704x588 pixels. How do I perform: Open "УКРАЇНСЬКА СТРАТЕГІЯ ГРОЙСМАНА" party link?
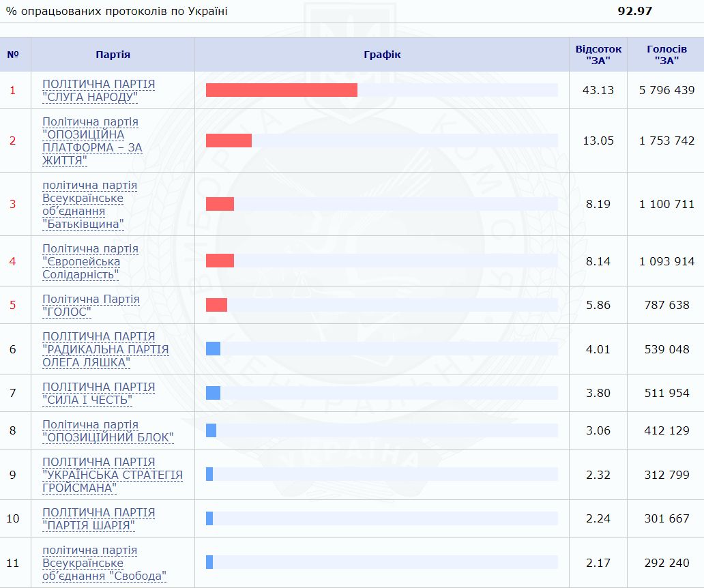[x=112, y=475]
